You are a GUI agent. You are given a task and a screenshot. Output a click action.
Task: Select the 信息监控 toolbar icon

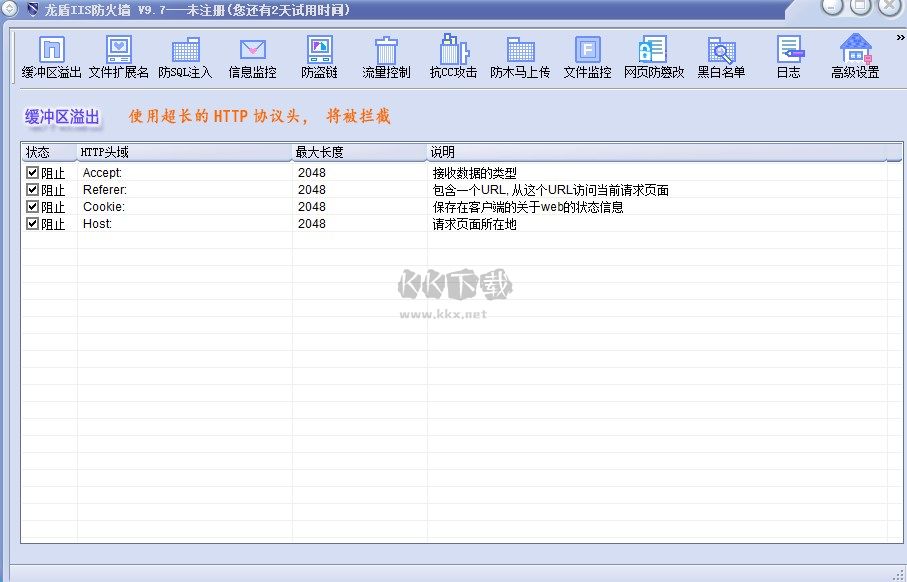click(x=251, y=55)
